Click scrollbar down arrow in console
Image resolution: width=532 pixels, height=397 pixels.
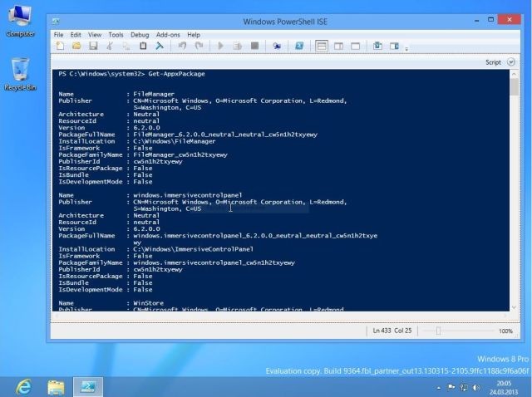pyautogui.click(x=514, y=307)
